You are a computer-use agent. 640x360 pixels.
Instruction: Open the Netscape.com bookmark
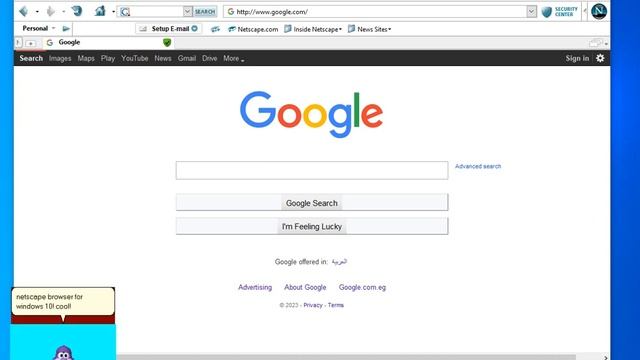[x=253, y=29]
